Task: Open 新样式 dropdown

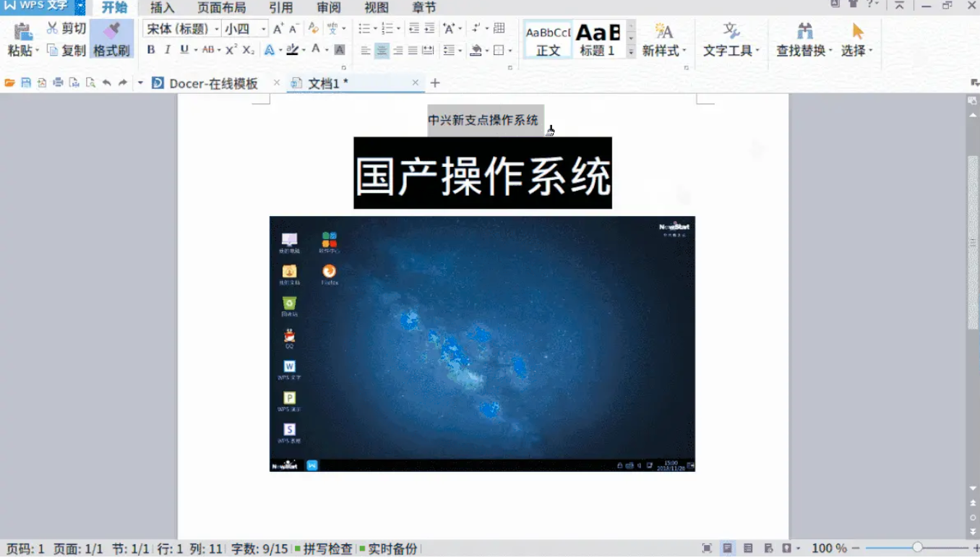Action: pos(664,40)
